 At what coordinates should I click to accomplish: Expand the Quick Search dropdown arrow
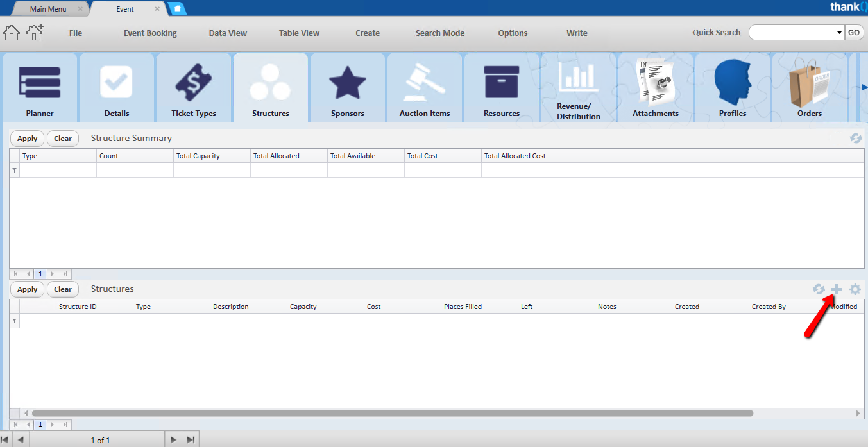(839, 33)
